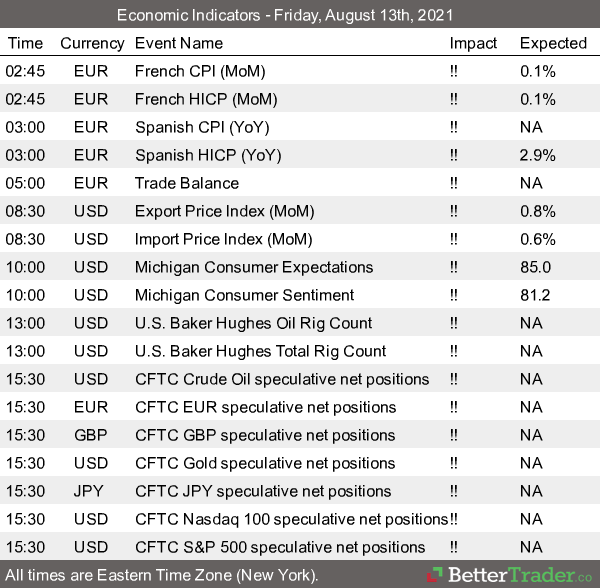Select U.S. Baker Hughes Oil Rig Count

[253, 323]
